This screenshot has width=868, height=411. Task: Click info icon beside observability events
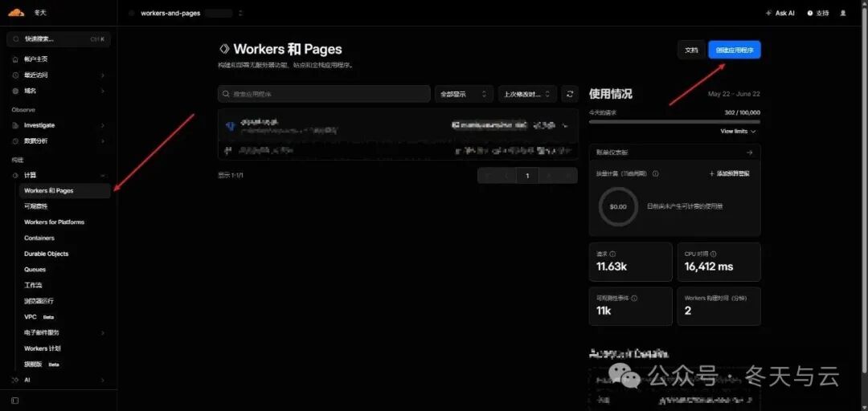pyautogui.click(x=634, y=298)
